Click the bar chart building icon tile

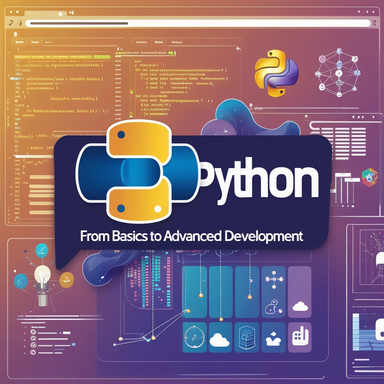(x=300, y=337)
